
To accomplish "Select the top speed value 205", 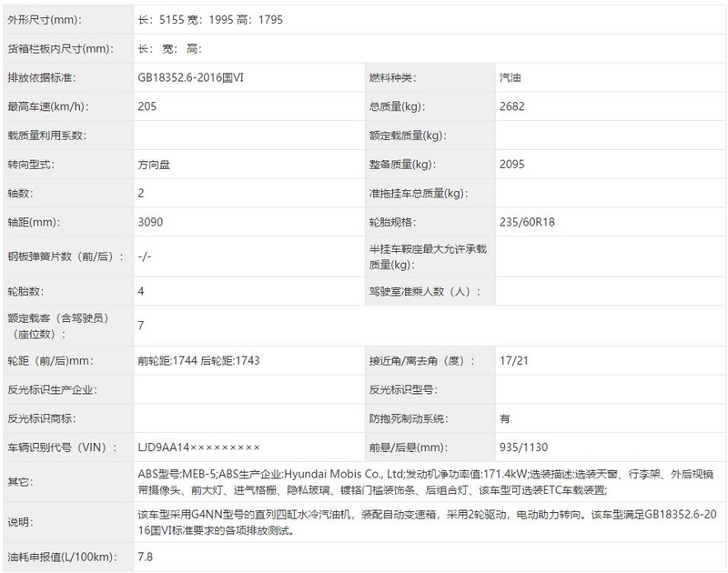I will 147,106.
